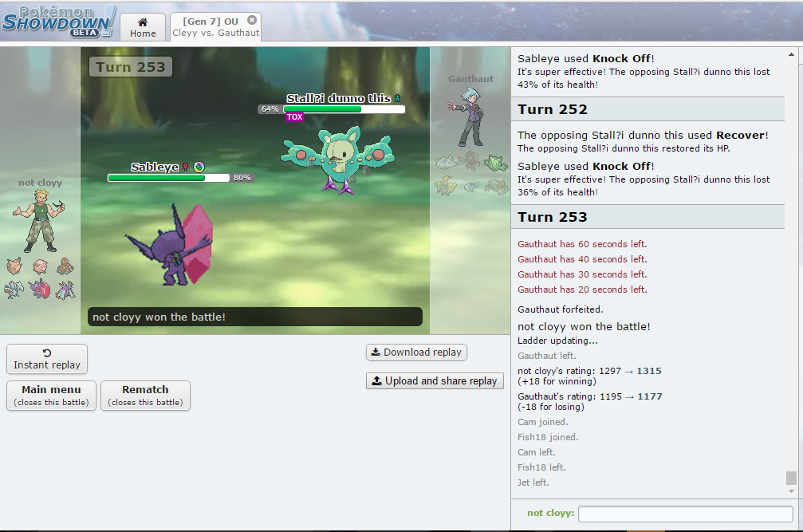Focus the chat message input field
This screenshot has width=803, height=532.
pos(685,514)
